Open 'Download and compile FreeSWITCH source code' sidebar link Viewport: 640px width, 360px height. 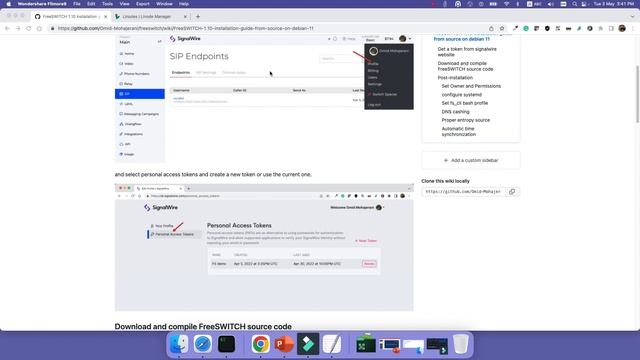pyautogui.click(x=465, y=66)
